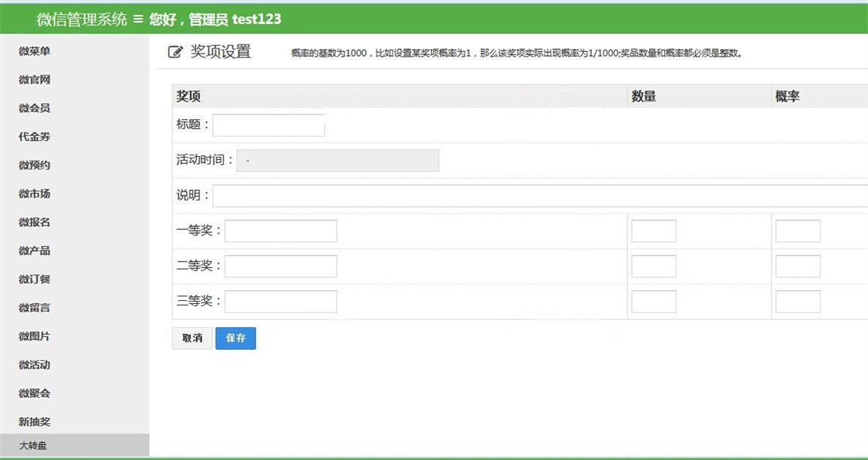Viewport: 868px width, 460px height.
Task: Go to 微会员 in the sidebar
Action: [34, 108]
